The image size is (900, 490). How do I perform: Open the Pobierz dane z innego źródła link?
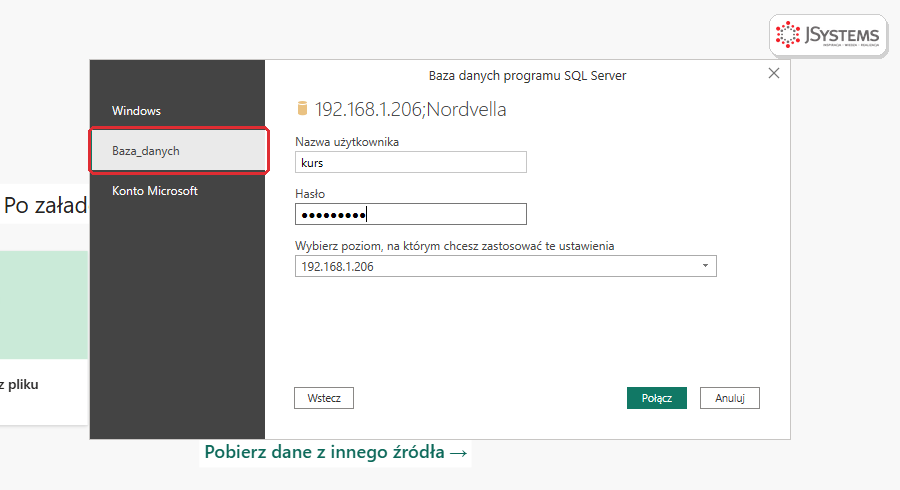coord(336,452)
